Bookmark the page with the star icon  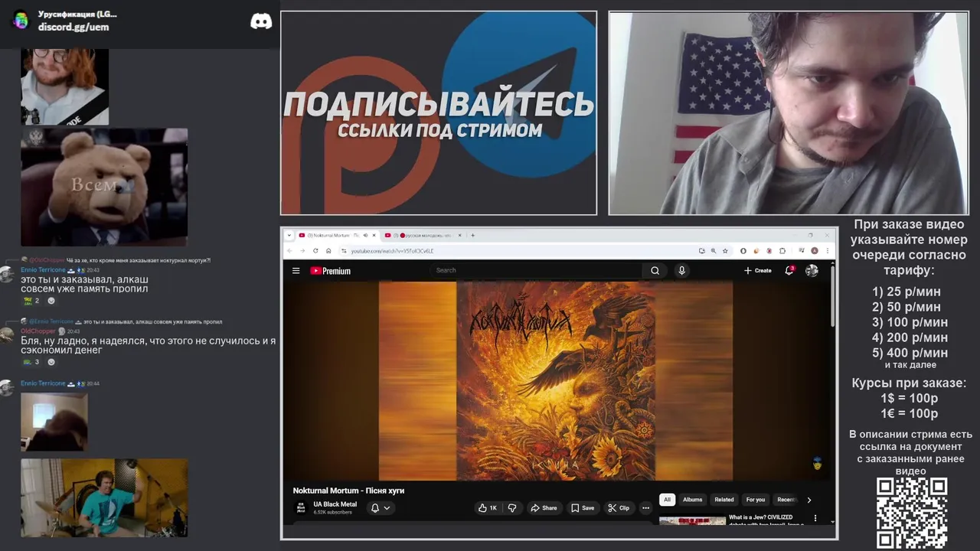click(725, 250)
